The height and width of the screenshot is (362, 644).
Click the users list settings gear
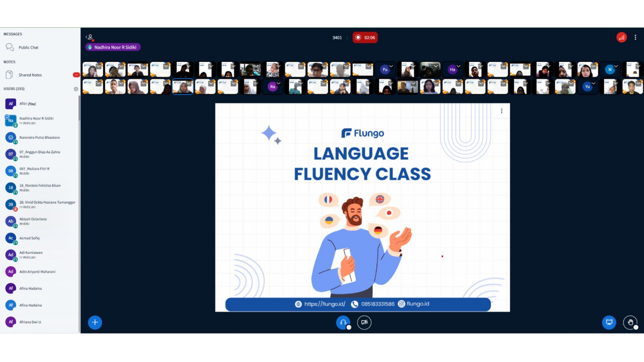tap(76, 89)
